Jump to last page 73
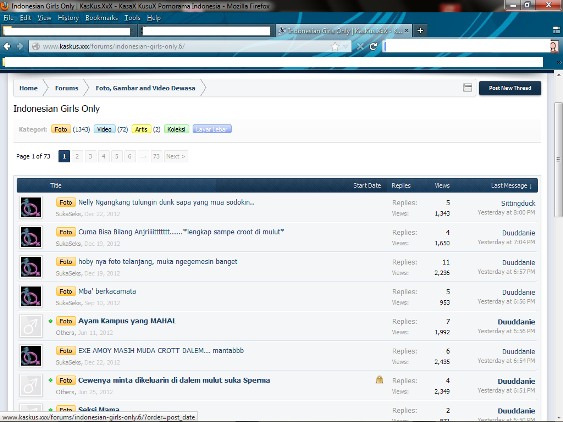This screenshot has height=422, width=563. (x=156, y=156)
